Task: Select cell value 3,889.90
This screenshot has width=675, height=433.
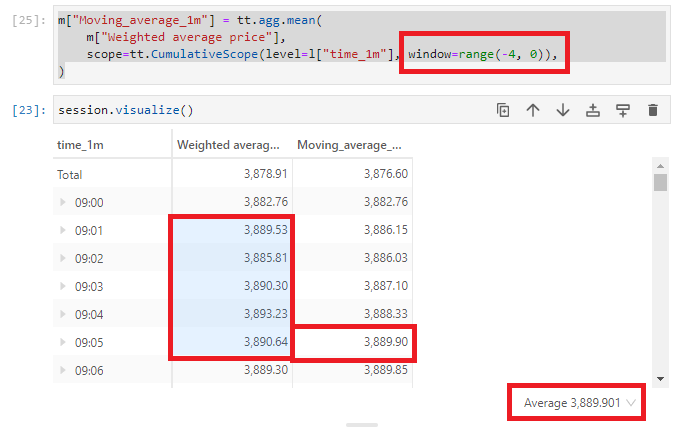Action: (386, 342)
